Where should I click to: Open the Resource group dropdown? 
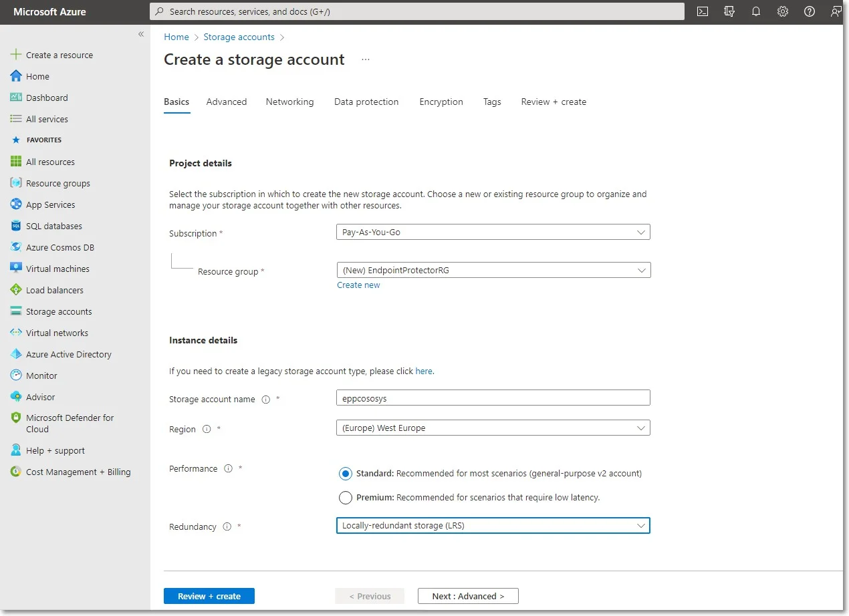(493, 270)
